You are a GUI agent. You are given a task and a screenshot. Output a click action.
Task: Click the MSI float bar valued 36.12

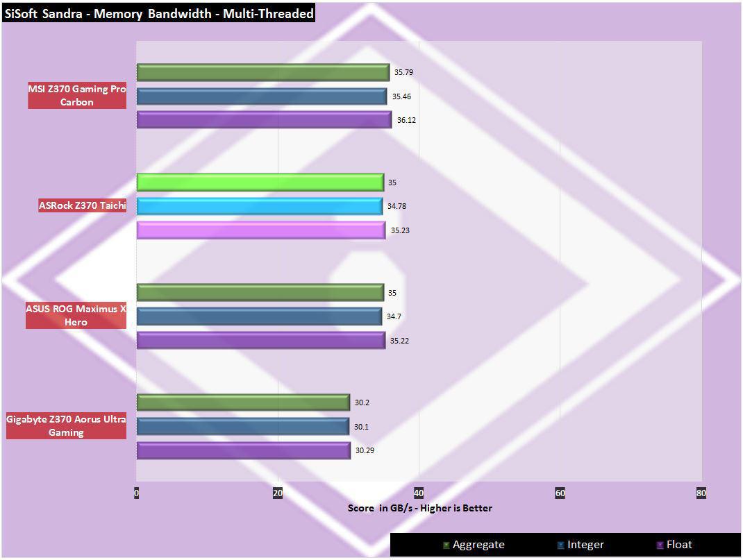pos(265,120)
